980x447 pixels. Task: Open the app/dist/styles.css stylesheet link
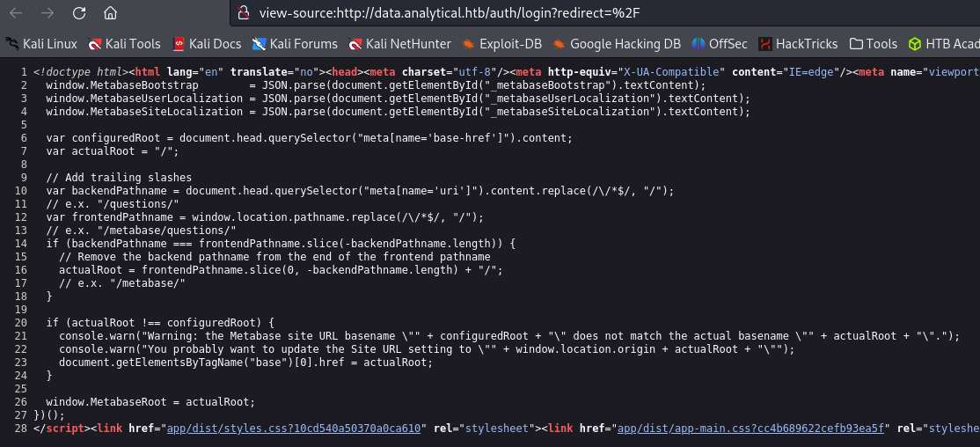(294, 429)
